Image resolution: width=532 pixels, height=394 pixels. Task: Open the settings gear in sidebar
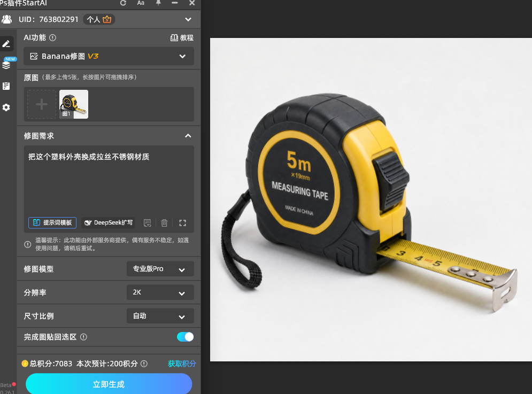point(6,107)
